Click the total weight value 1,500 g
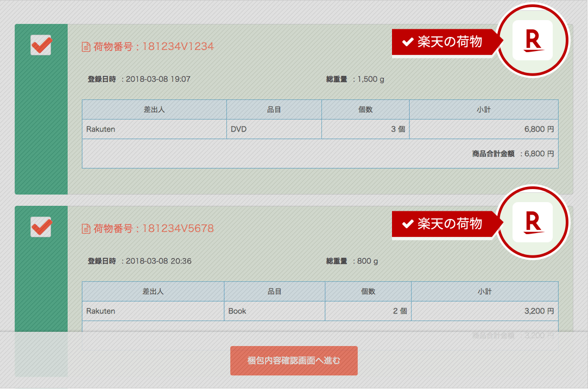 click(370, 79)
